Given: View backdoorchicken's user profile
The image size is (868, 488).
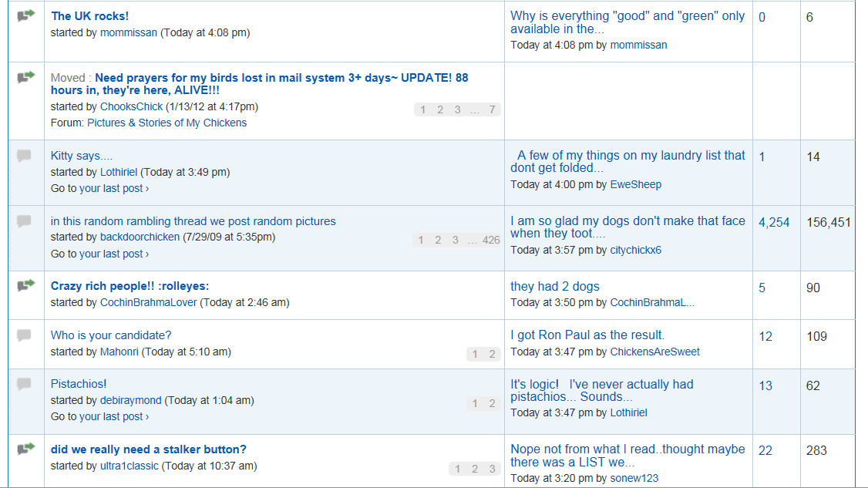Looking at the screenshot, I should pyautogui.click(x=140, y=237).
